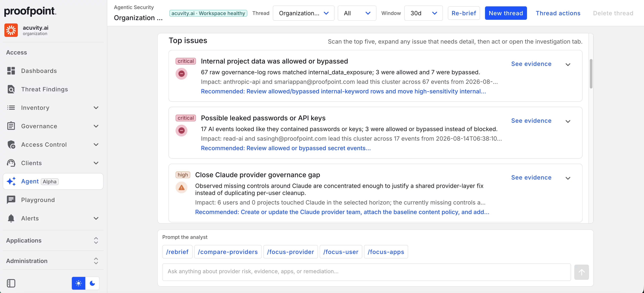Expand the Inventory sidebar section
Viewport: 644px width, 293px height.
(x=96, y=108)
